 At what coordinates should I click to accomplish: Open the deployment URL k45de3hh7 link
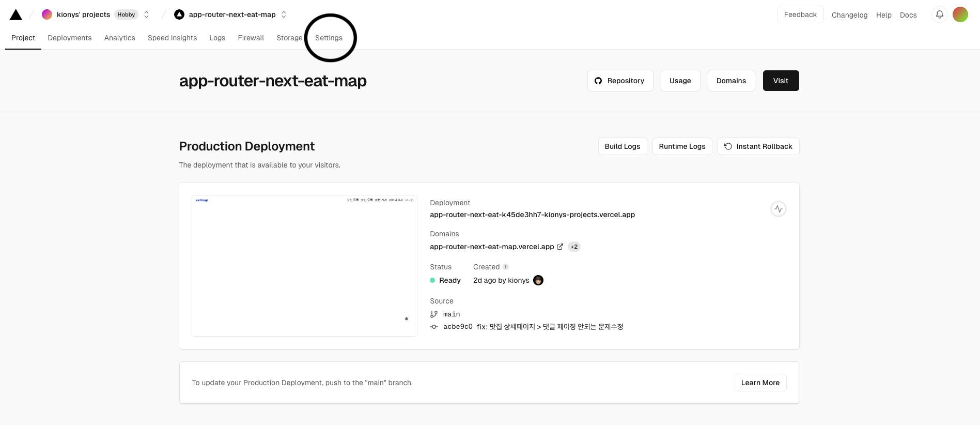coord(532,215)
